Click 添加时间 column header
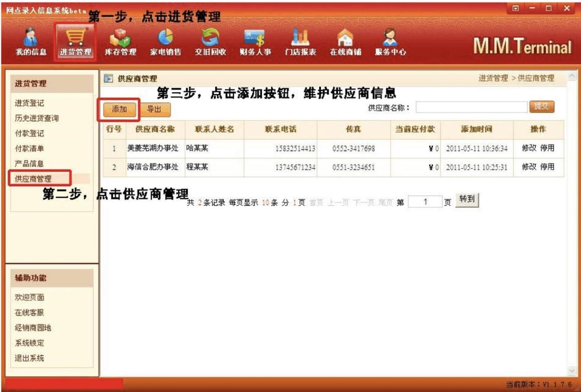 point(477,129)
